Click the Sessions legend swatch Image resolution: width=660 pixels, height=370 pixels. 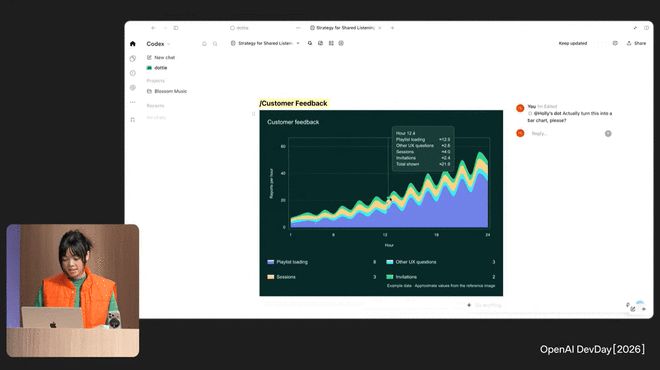[271, 277]
